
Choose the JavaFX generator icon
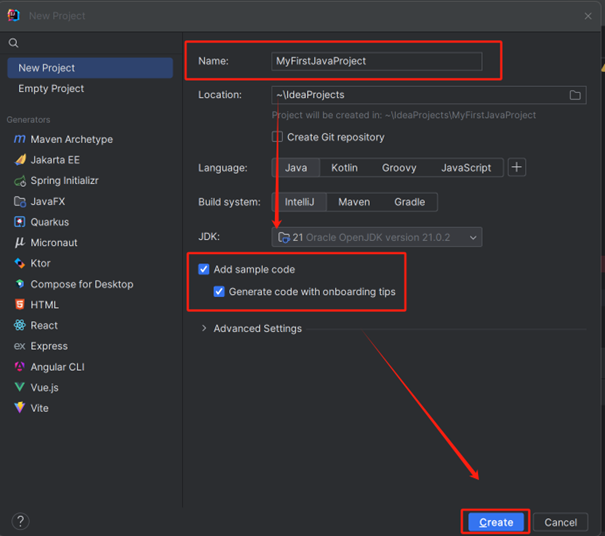pyautogui.click(x=19, y=202)
